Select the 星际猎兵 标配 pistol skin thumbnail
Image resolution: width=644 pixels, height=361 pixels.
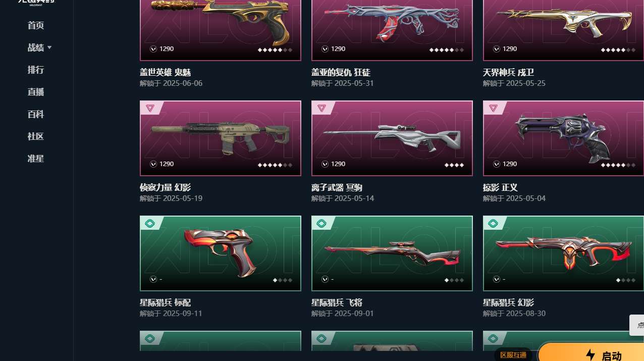221,253
